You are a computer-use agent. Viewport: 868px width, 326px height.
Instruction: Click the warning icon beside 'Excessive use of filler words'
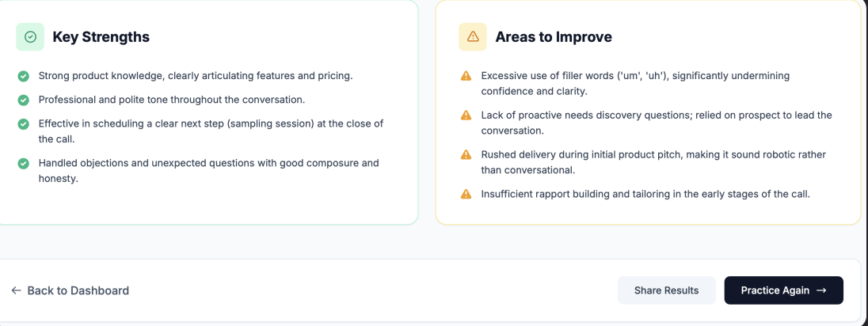point(466,76)
